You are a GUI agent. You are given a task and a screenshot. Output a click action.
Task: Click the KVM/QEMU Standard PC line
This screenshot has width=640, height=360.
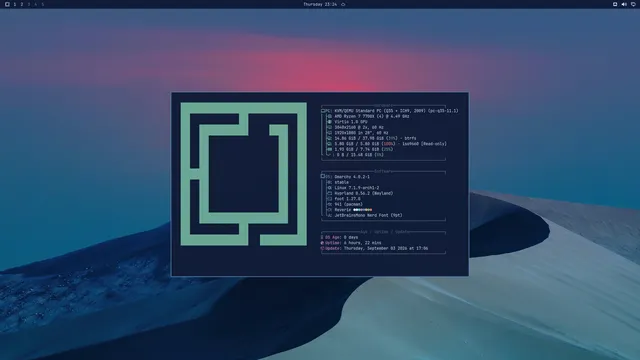pos(396,111)
